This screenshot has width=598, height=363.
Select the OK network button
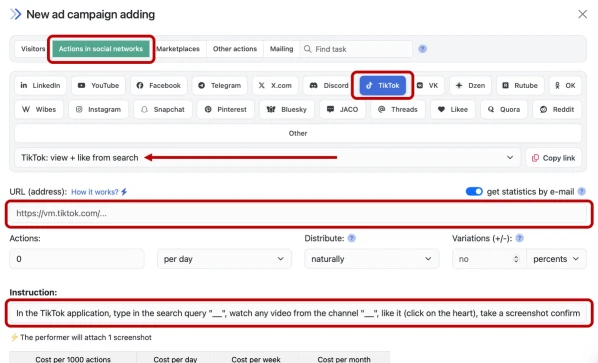click(565, 85)
